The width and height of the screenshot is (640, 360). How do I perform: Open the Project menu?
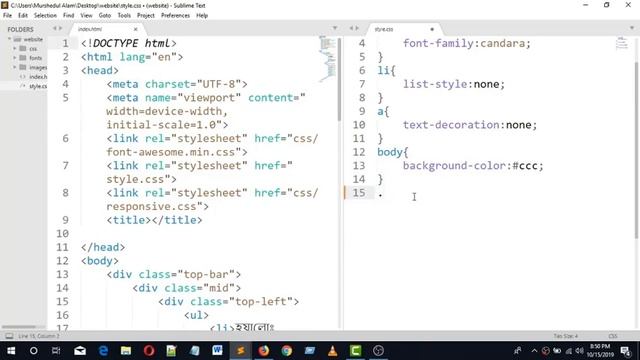click(146, 16)
